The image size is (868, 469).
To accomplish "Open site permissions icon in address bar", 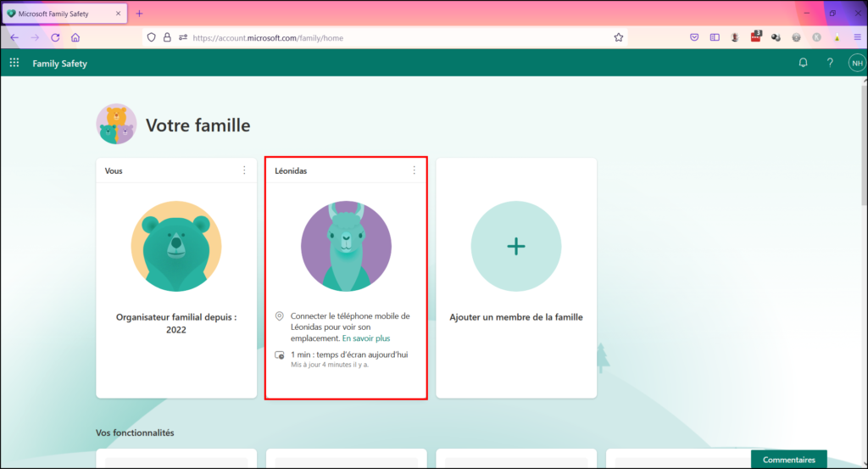I will click(183, 37).
